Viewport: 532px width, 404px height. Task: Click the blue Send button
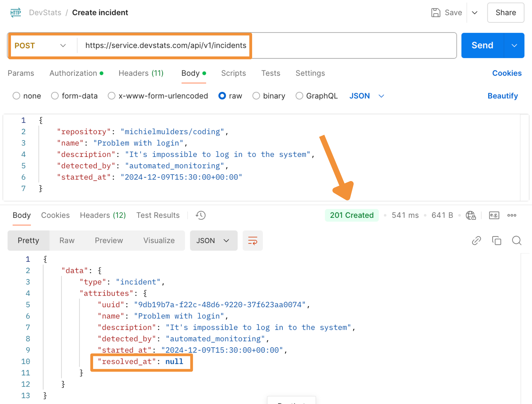[482, 45]
